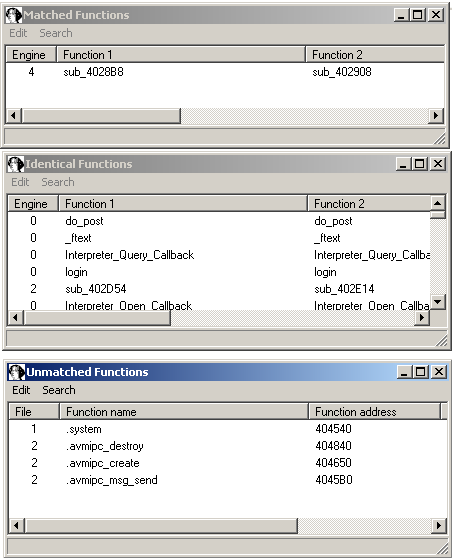
Task: Close the Matched Functions window
Action: pyautogui.click(x=436, y=15)
